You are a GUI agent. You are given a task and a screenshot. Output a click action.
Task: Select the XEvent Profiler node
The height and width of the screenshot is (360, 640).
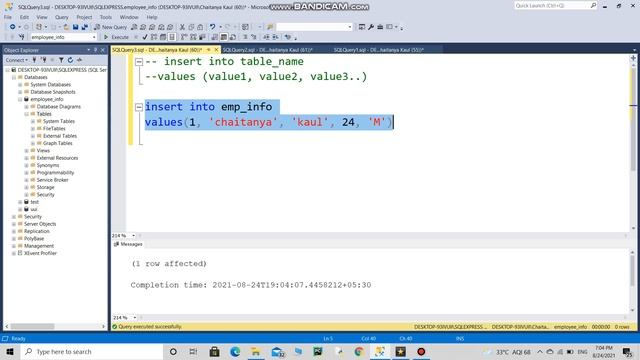pyautogui.click(x=40, y=253)
